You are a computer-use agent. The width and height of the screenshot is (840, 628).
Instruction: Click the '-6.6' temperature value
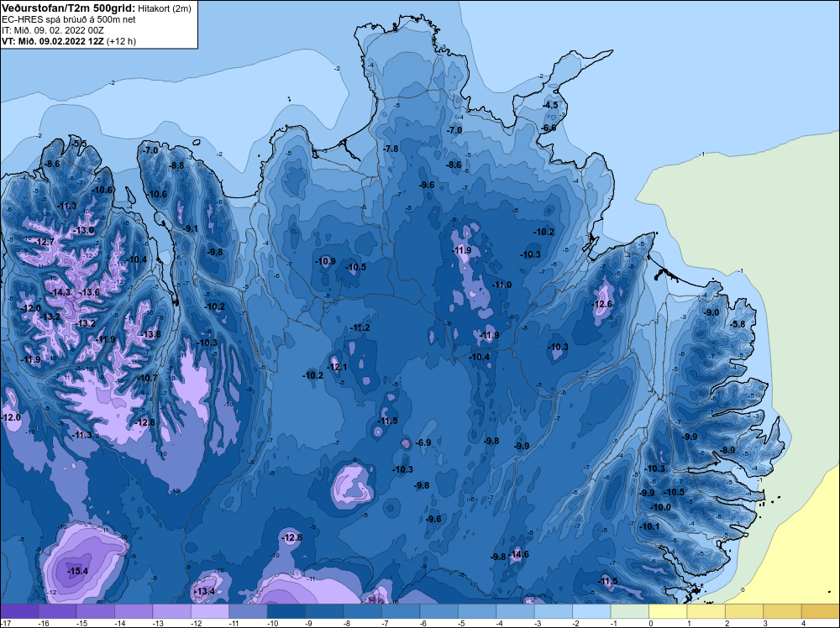[549, 128]
